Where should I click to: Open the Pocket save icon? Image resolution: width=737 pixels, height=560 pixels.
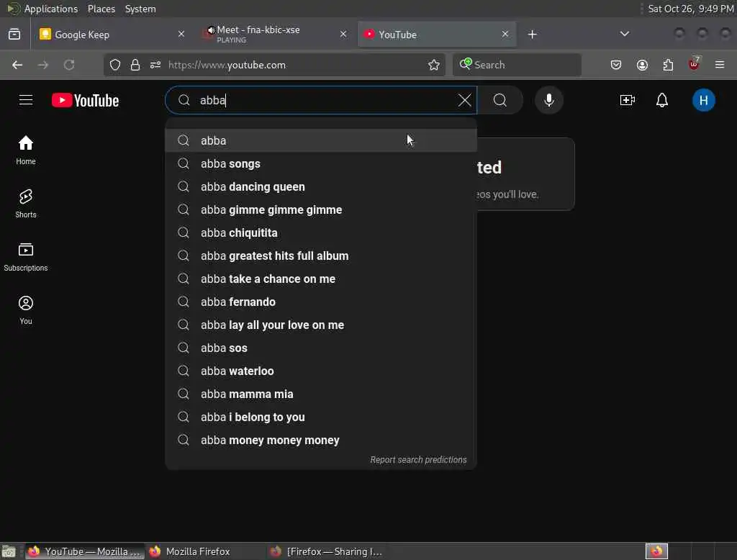616,65
